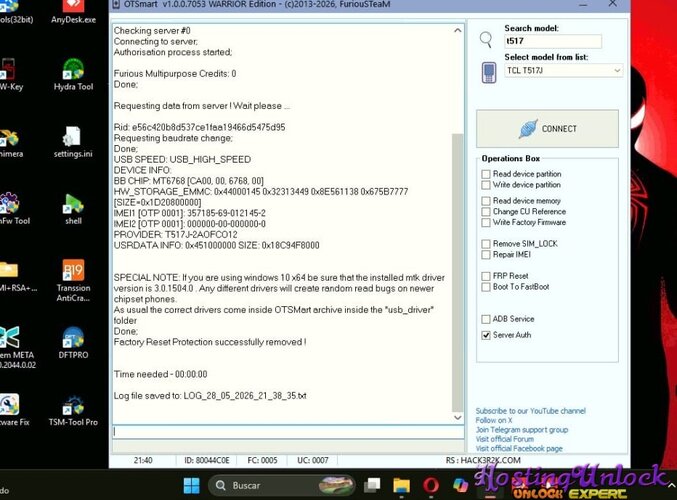The image size is (677, 500).
Task: Select the Chimera desktop icon
Action: (9, 142)
